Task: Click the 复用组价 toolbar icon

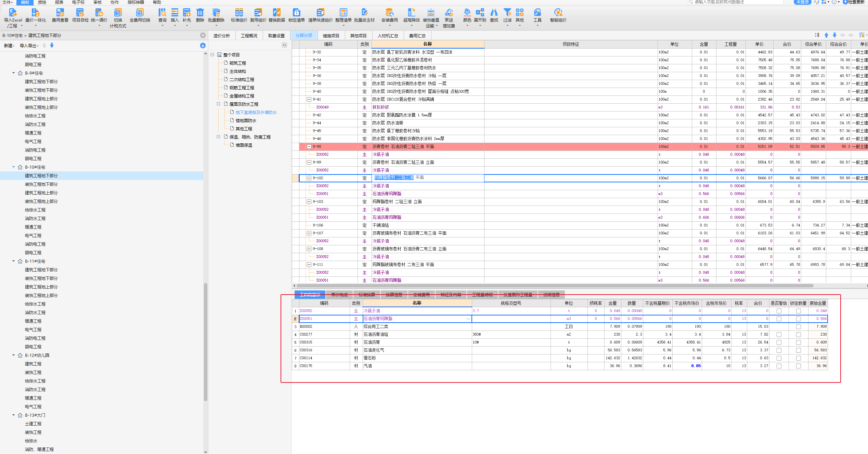Action: 258,13
